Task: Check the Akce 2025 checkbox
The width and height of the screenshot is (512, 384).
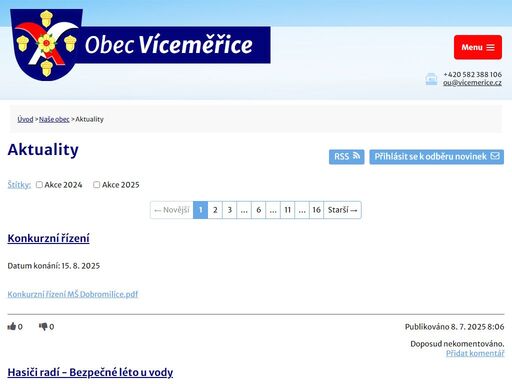Action: [97, 185]
